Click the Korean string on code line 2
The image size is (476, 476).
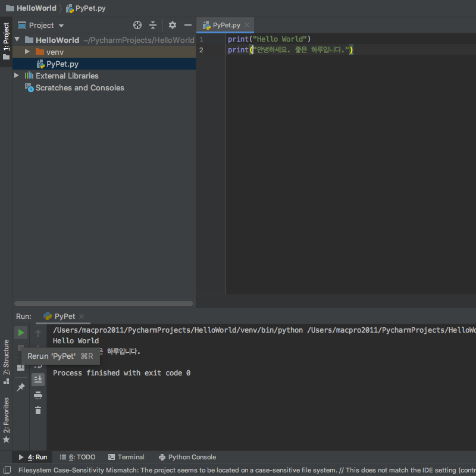click(301, 50)
